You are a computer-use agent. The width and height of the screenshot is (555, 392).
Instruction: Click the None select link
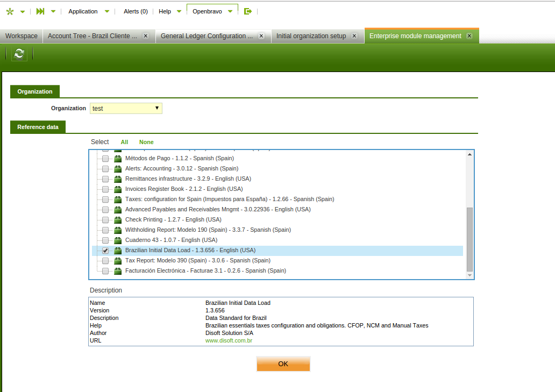[146, 142]
